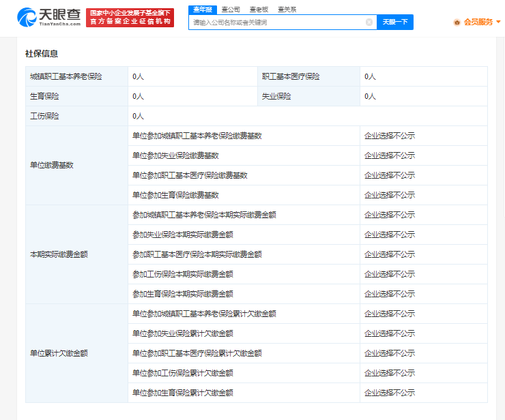Switch to the 查公司 tab
The height and width of the screenshot is (420, 505).
[x=231, y=9]
